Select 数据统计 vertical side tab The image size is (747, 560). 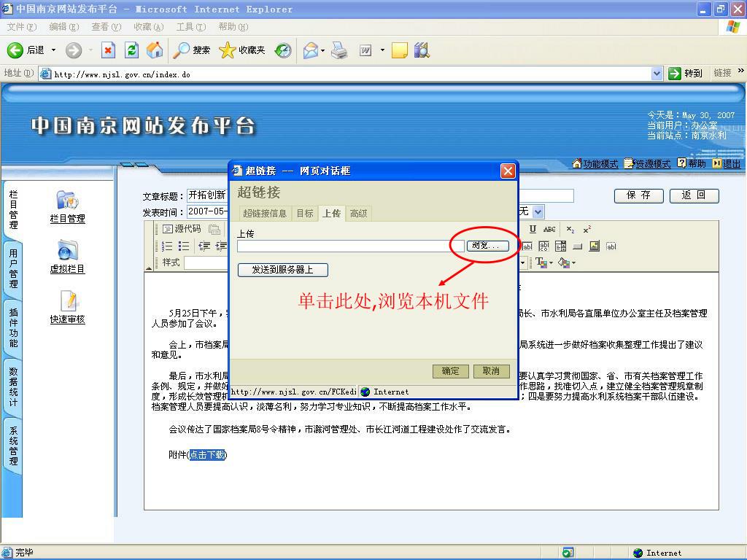tap(13, 386)
